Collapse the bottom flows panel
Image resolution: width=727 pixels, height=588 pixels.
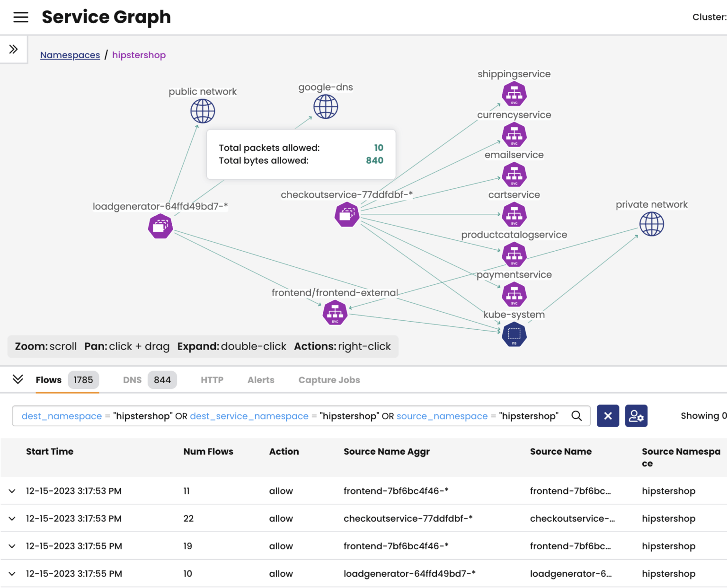[x=18, y=379]
